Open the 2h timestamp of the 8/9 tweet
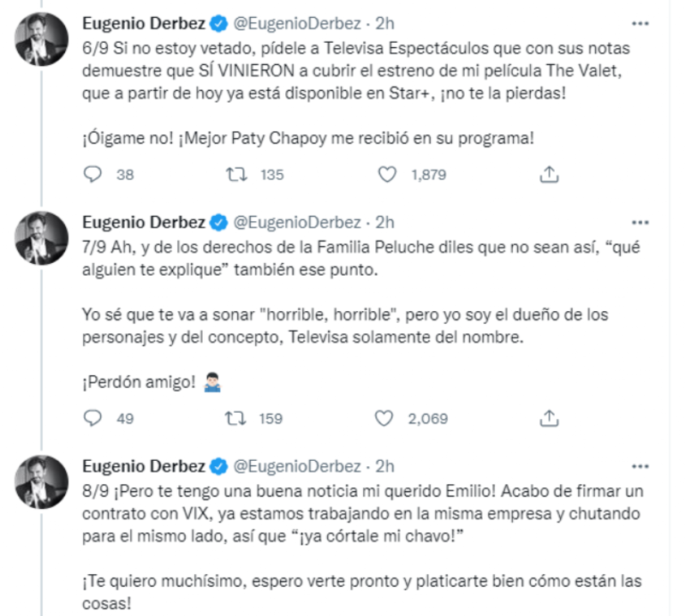Screen dimensions: 685x616 386,467
